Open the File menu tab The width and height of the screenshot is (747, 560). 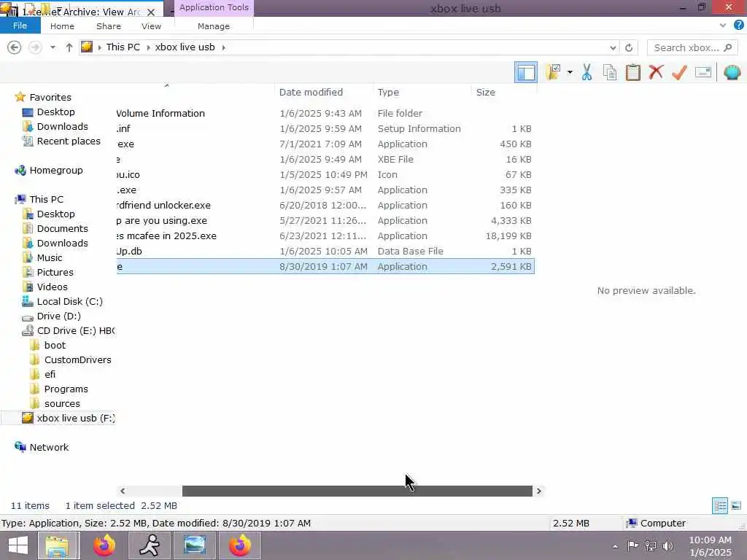20,26
